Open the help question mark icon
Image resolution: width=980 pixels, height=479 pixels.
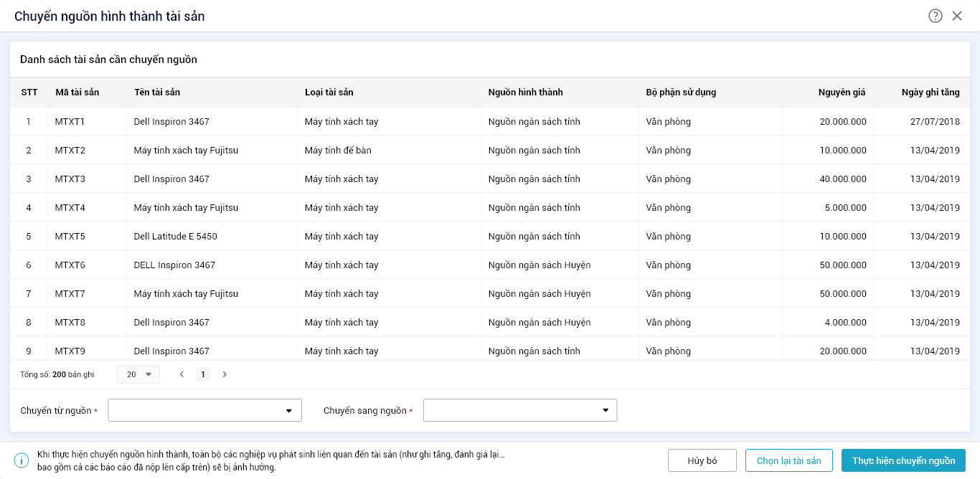tap(936, 16)
